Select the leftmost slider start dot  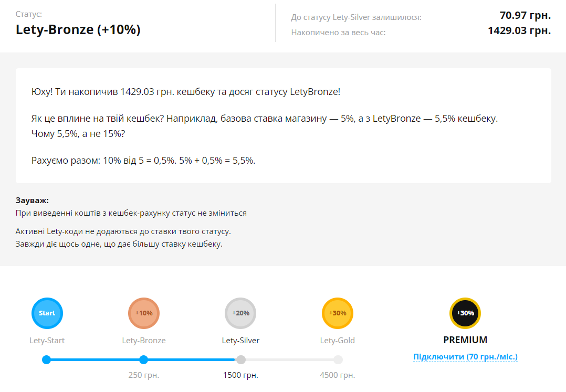47,360
